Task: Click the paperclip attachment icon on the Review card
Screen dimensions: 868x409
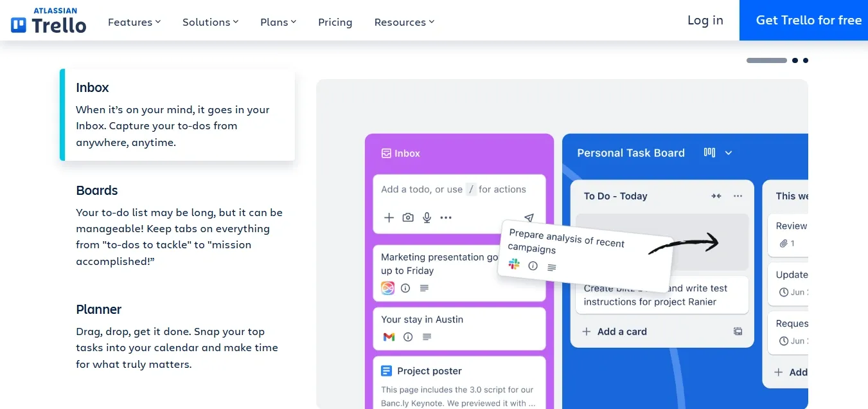Action: click(785, 243)
